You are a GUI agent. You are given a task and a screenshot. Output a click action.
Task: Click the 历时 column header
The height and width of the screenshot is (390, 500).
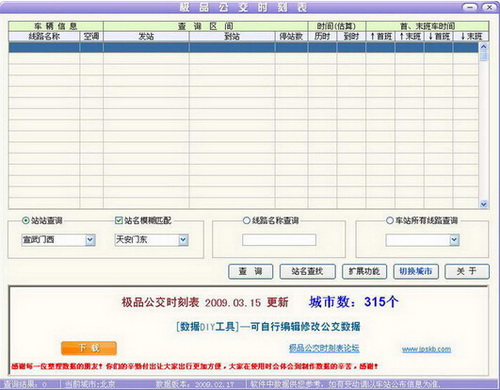pyautogui.click(x=322, y=36)
